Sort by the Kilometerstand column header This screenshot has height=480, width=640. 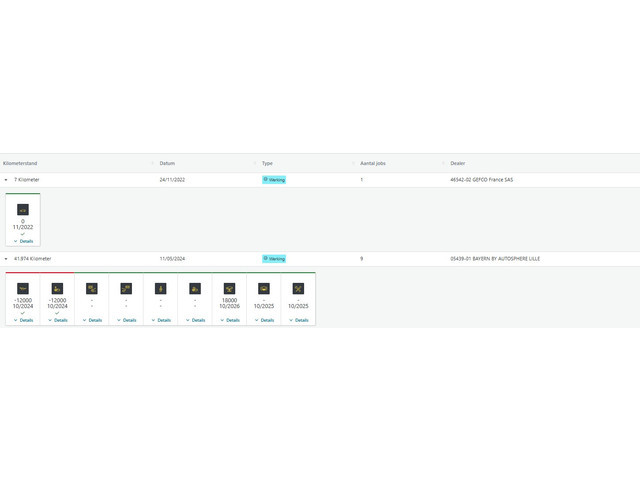[21, 163]
